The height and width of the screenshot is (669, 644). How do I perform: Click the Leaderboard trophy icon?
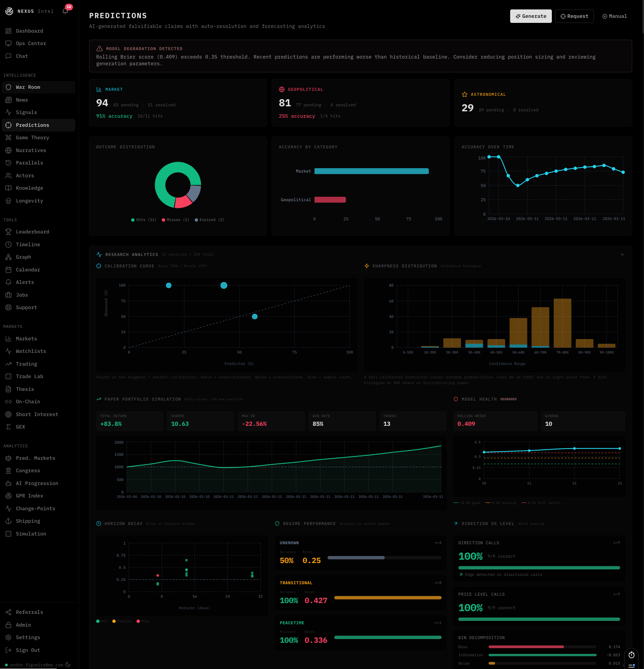pyautogui.click(x=8, y=232)
